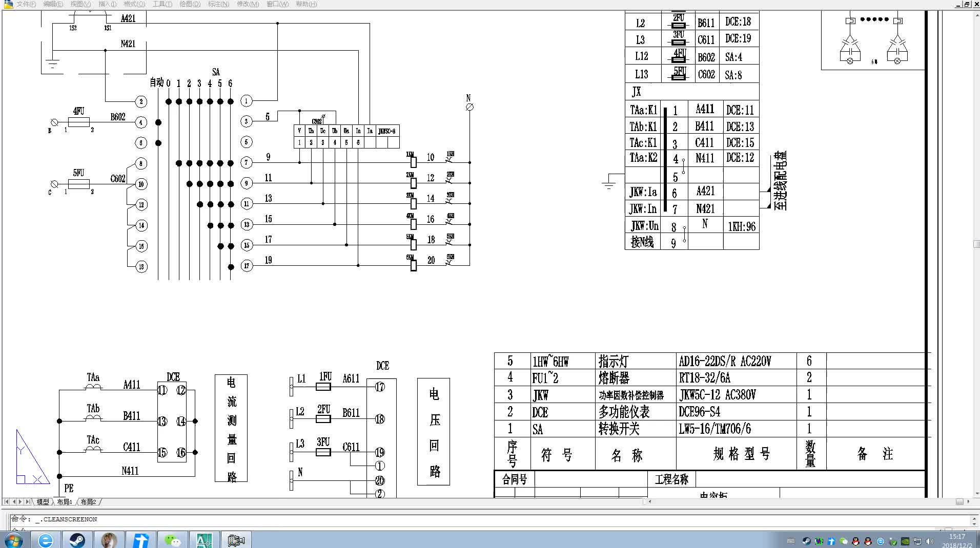Go to next layout tab arrow

pos(21,502)
